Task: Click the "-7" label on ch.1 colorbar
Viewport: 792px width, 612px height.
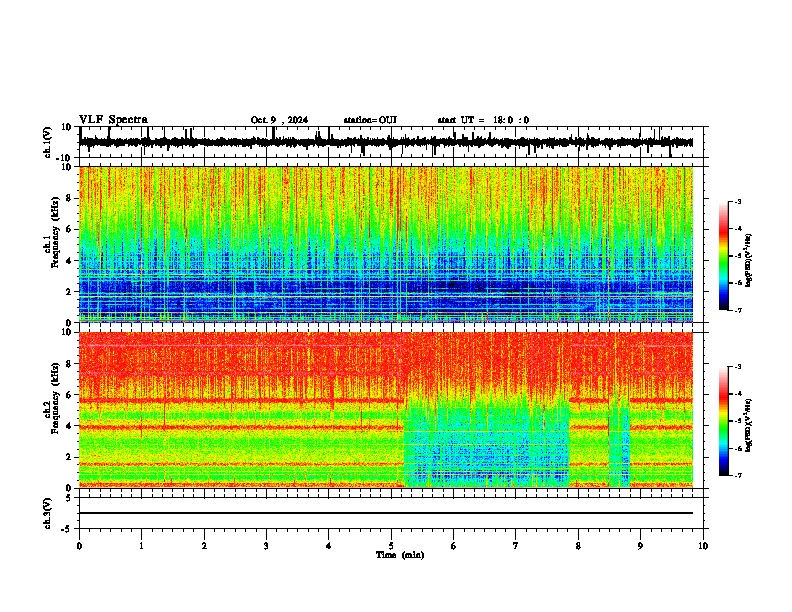Action: (x=738, y=310)
